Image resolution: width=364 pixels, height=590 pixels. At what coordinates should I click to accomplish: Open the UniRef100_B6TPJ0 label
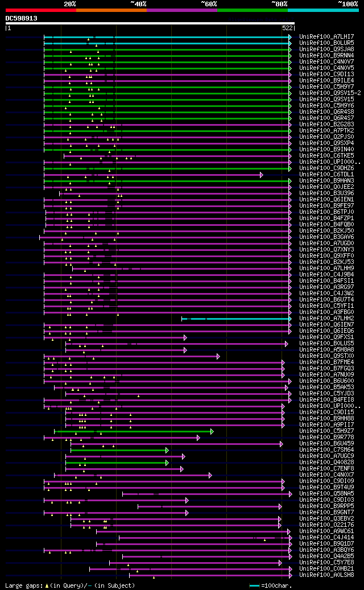tap(326, 212)
